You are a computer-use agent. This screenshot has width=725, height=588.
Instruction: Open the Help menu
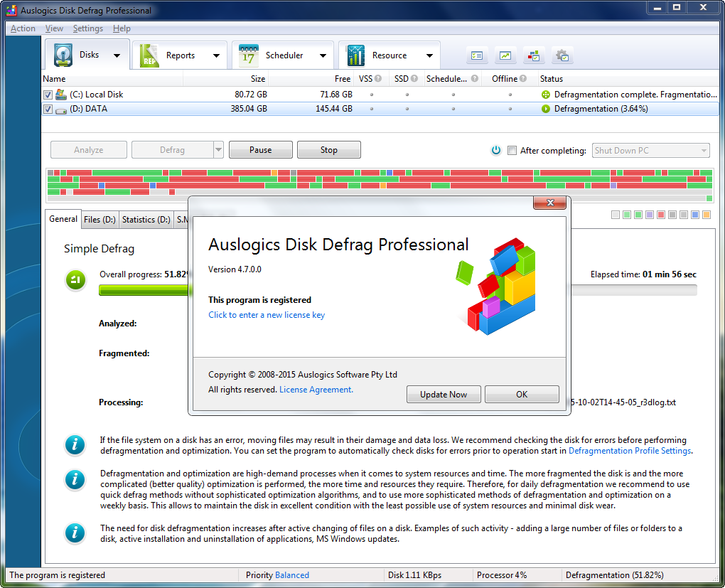coord(122,28)
